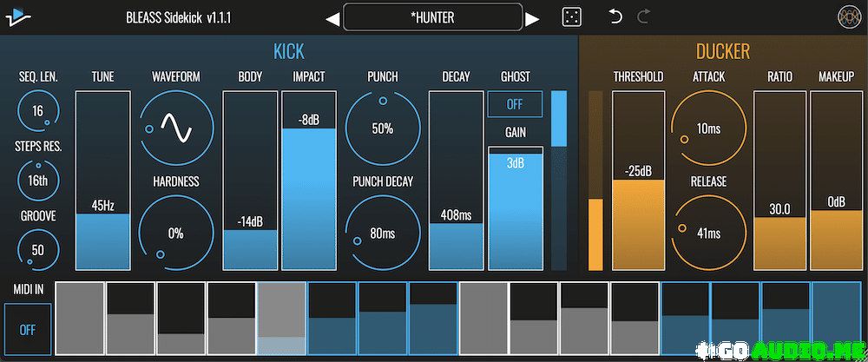868x362 pixels.
Task: Click the DUCKER section title
Action: (723, 51)
